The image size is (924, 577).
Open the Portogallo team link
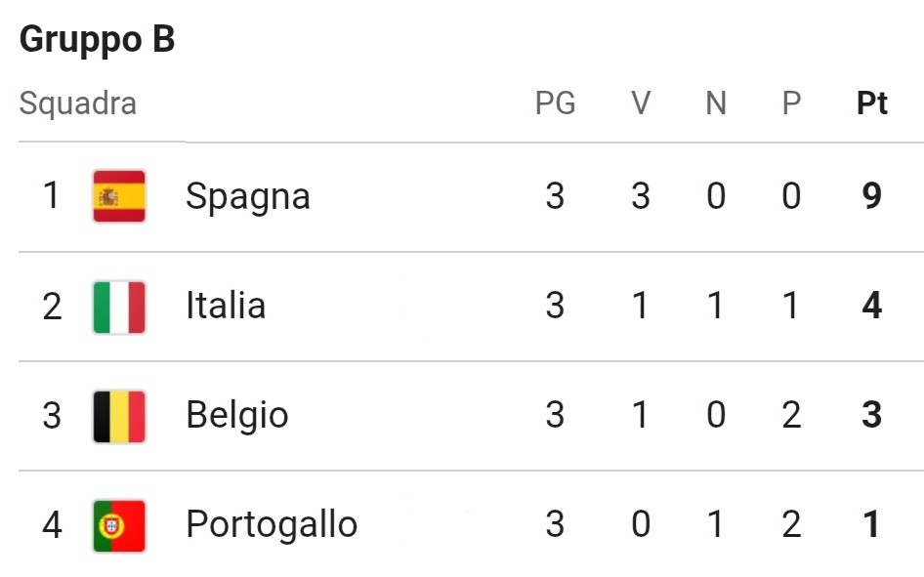click(272, 525)
